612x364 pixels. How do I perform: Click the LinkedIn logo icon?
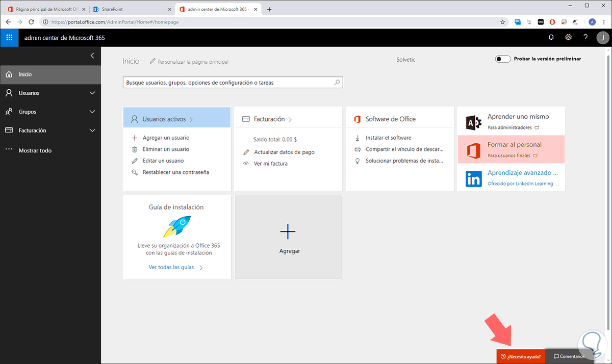pos(474,179)
